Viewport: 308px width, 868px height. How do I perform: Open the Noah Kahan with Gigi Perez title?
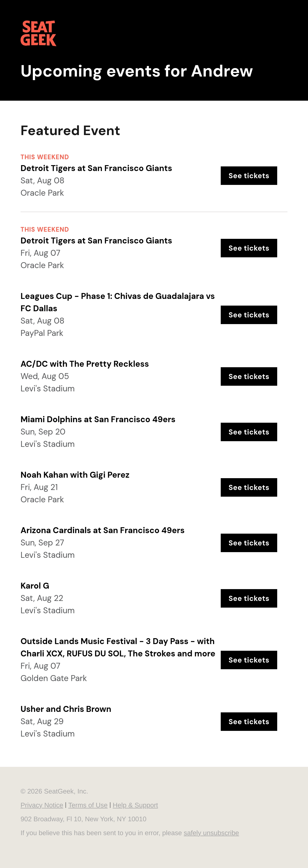tap(75, 475)
